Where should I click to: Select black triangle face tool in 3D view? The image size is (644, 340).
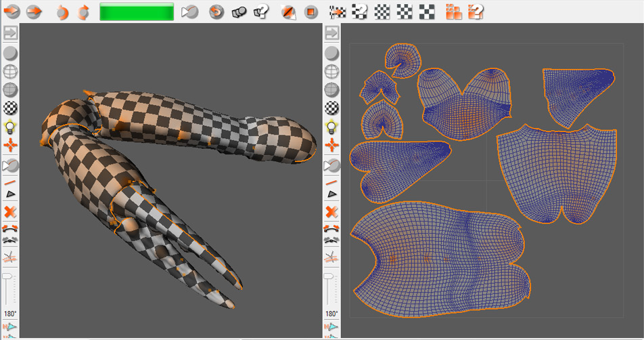point(10,194)
